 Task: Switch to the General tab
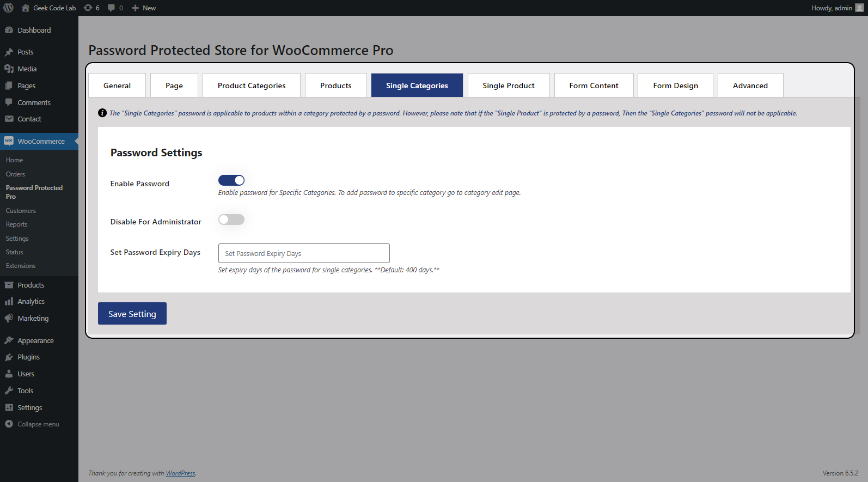tap(117, 86)
